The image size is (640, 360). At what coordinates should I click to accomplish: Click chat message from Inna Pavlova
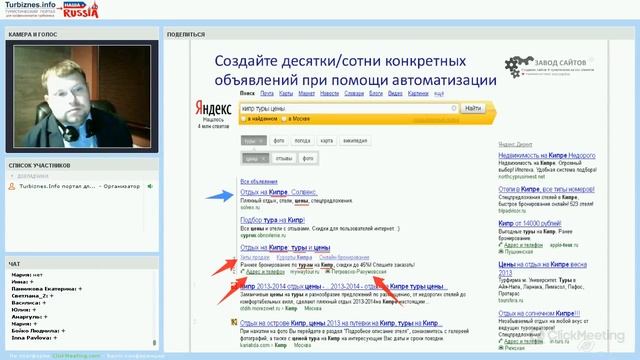[x=34, y=338]
